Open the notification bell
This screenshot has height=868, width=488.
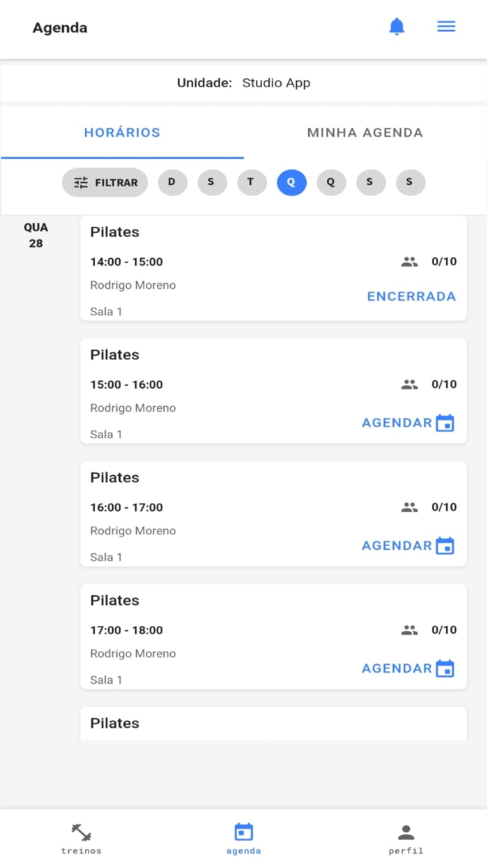397,26
